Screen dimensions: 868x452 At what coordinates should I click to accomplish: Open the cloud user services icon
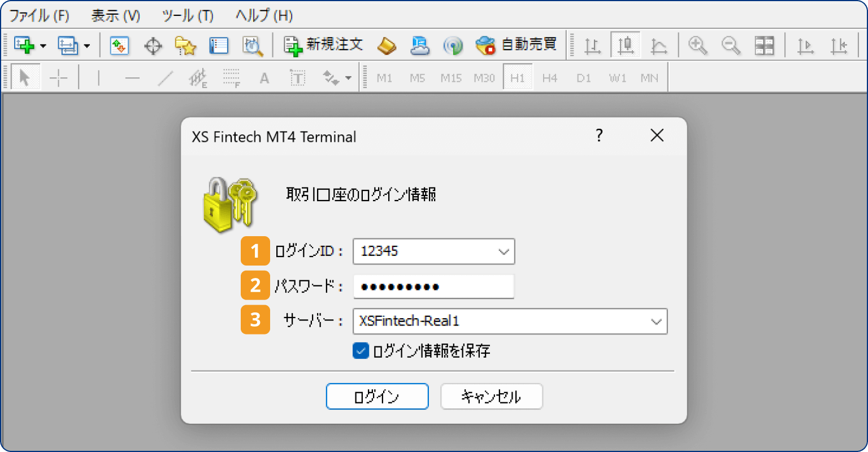pyautogui.click(x=419, y=45)
